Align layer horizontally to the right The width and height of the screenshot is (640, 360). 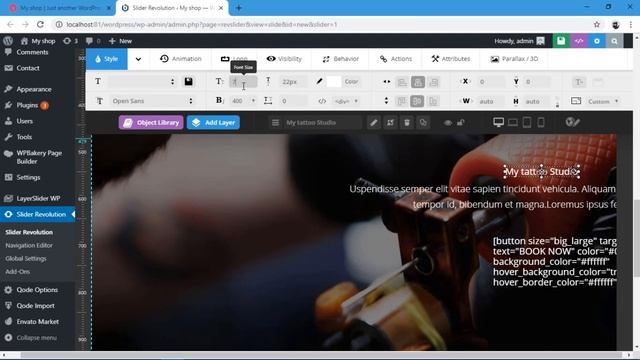click(433, 82)
